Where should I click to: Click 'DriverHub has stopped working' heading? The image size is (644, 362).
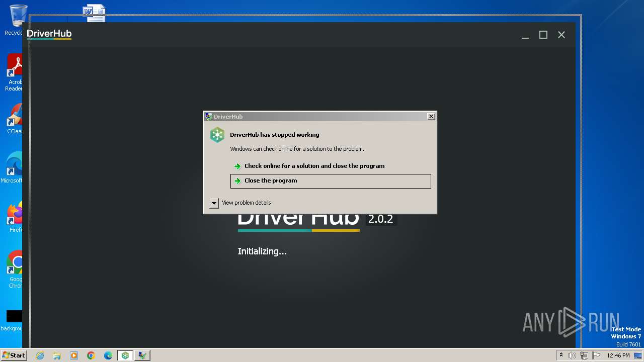(274, 135)
